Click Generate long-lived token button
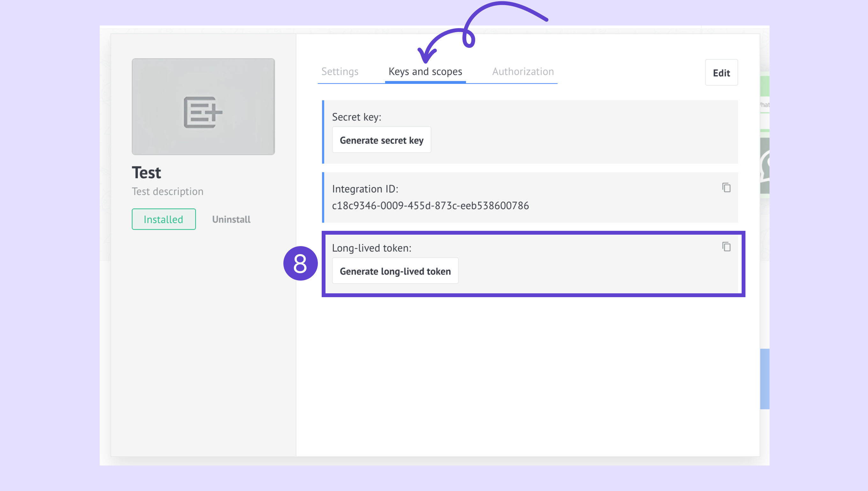The image size is (868, 491). [395, 271]
